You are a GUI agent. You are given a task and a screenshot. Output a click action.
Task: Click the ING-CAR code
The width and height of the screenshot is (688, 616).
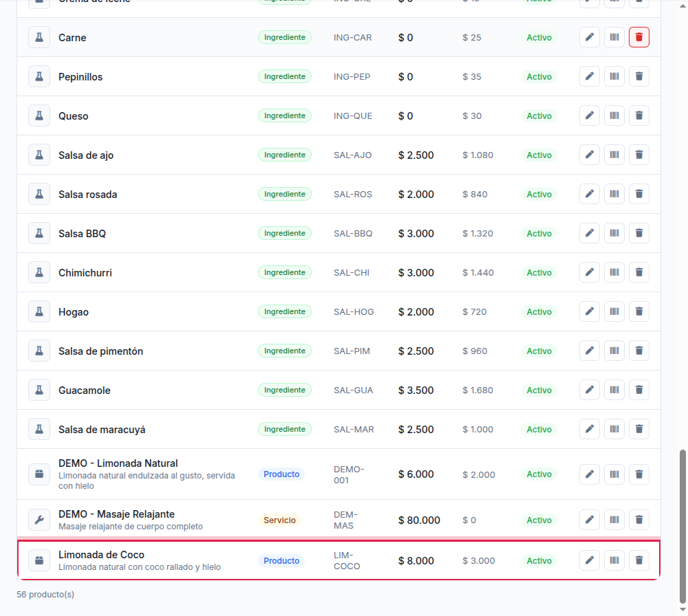pyautogui.click(x=352, y=38)
